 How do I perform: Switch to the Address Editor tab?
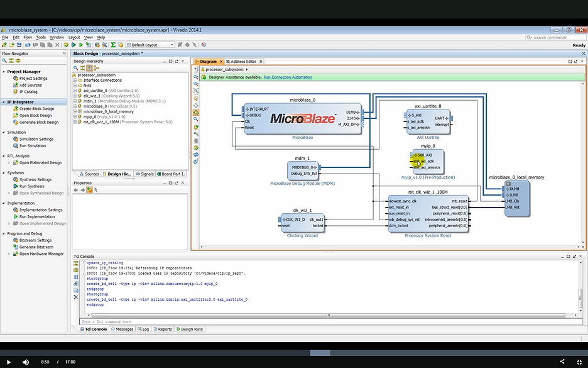click(x=242, y=62)
